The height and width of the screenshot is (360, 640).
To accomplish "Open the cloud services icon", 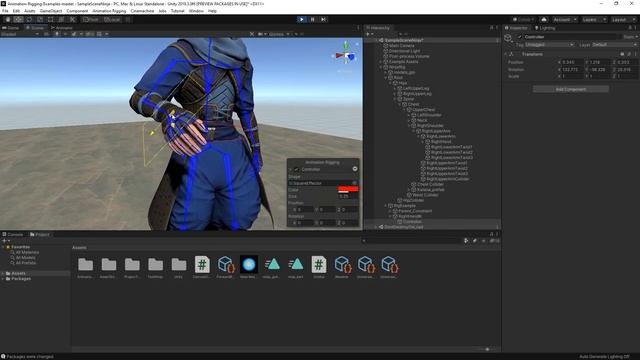I will [544, 19].
